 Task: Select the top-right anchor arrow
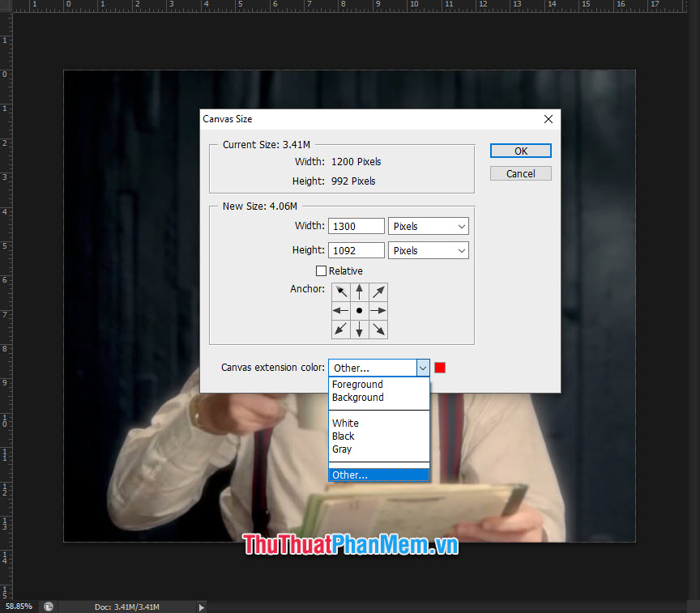378,292
